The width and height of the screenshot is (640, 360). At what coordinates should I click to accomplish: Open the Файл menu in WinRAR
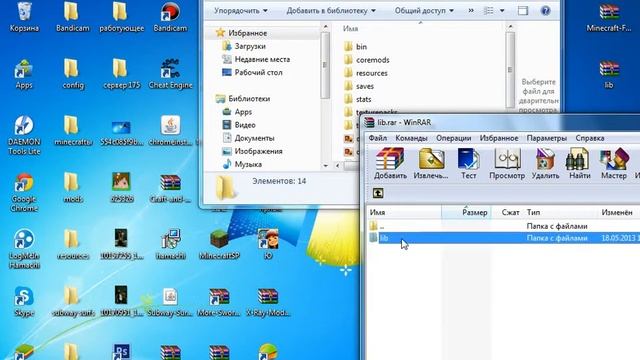[x=378, y=138]
